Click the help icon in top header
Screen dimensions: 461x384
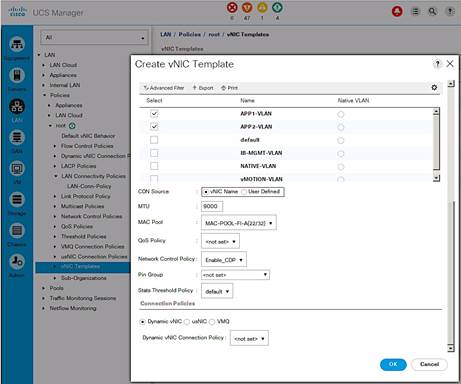coord(450,12)
